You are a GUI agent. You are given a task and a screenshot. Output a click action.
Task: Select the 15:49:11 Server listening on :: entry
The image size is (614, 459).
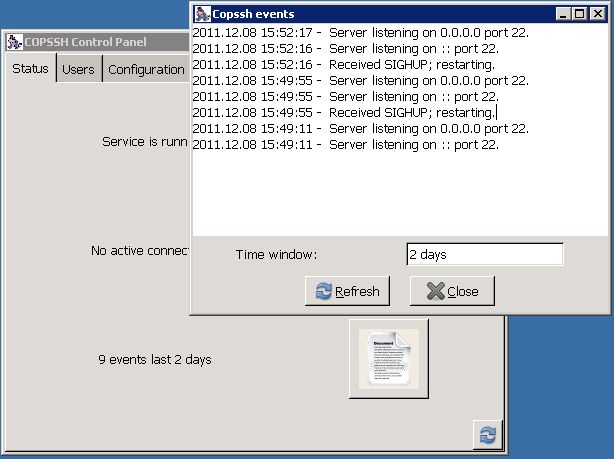(x=345, y=145)
